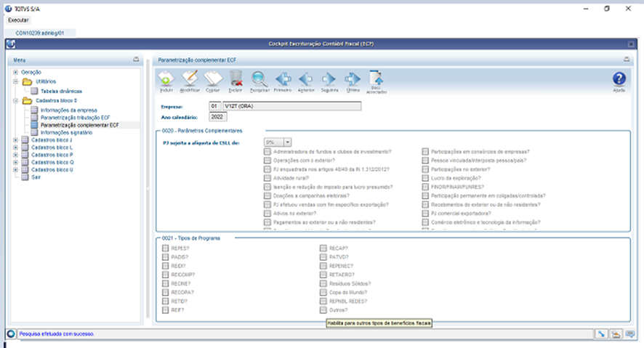Click the Sair grid icon

point(25,177)
